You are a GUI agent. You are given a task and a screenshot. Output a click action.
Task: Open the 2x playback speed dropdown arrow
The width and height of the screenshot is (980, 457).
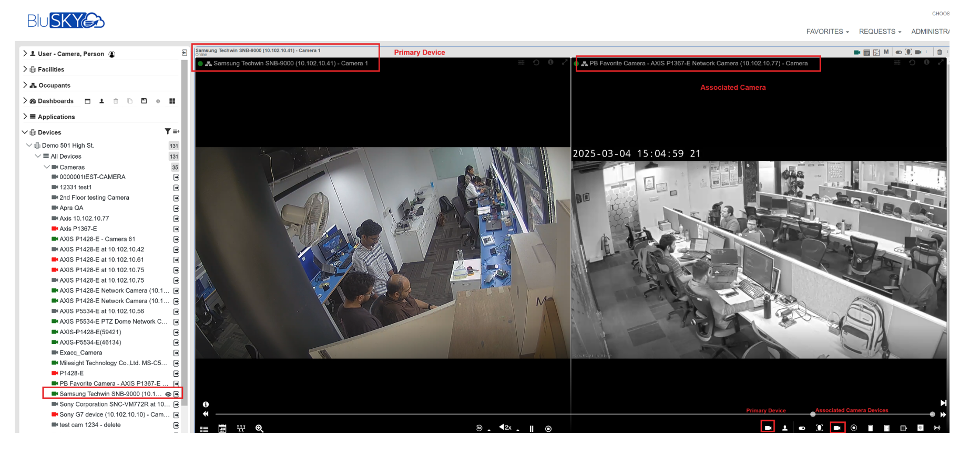(518, 430)
